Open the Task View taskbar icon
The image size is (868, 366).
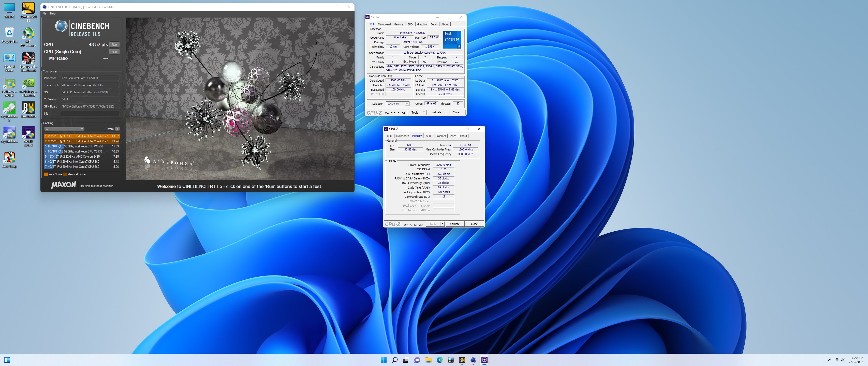tap(406, 360)
